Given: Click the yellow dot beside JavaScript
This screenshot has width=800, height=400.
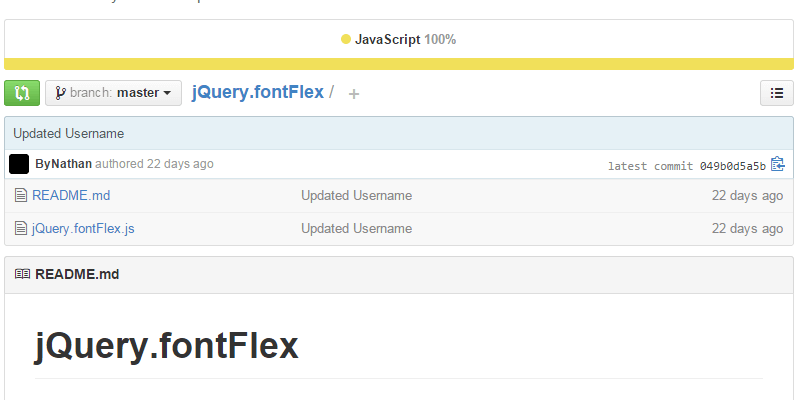Looking at the screenshot, I should click(346, 40).
